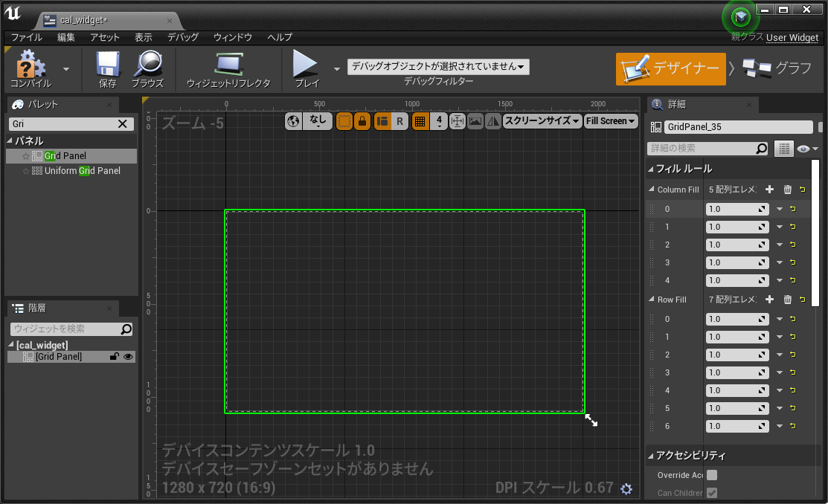Image resolution: width=828 pixels, height=504 pixels.
Task: Open the Widget Reflector
Action: [228, 69]
